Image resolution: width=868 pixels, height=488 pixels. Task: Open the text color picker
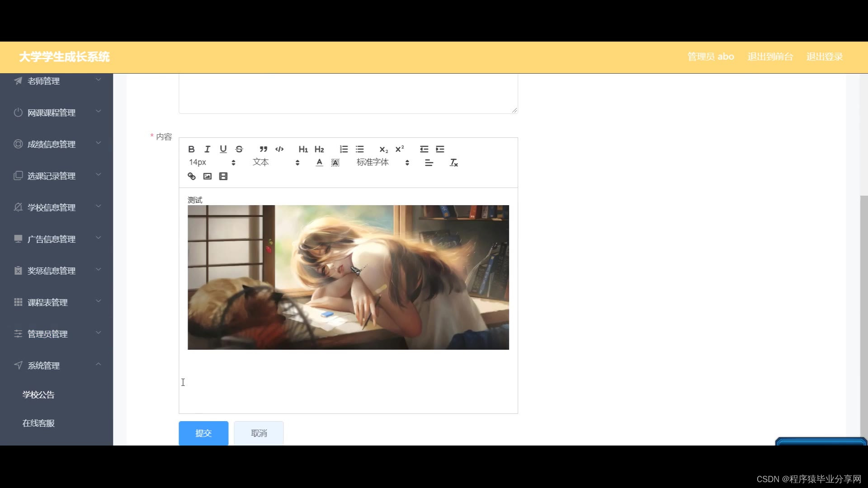[x=319, y=163]
